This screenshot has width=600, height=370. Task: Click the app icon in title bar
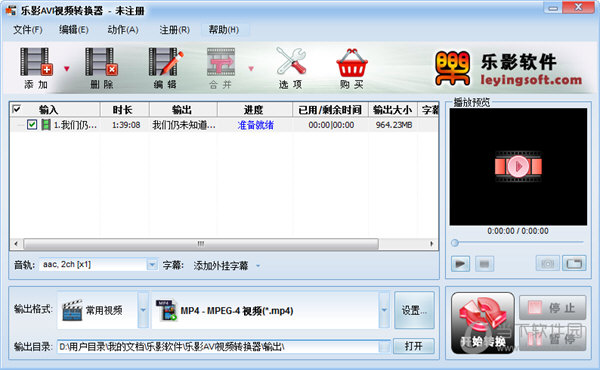coord(11,11)
